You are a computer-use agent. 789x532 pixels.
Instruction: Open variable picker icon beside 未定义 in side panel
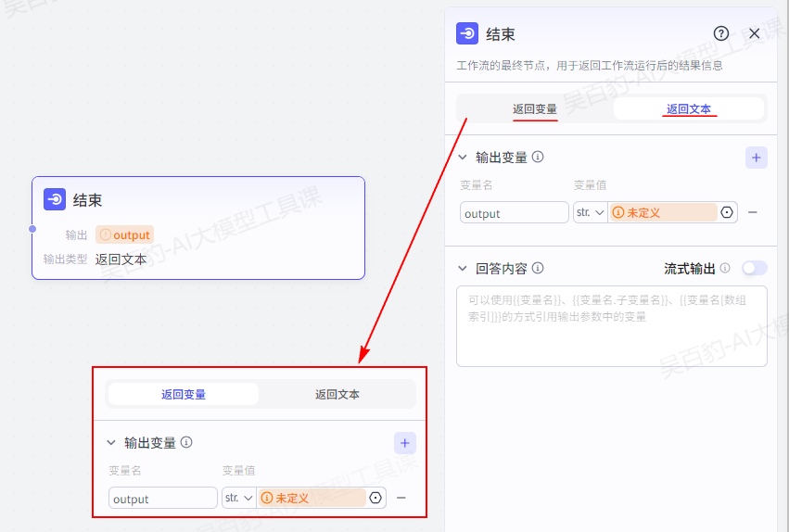[x=727, y=212]
